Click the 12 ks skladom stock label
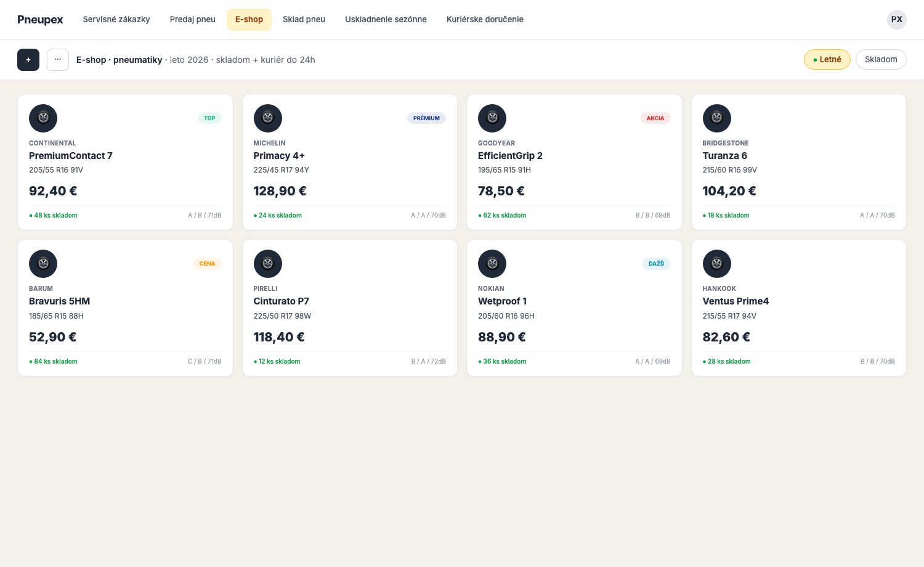Screen dimensions: 924x567 click(x=277, y=362)
